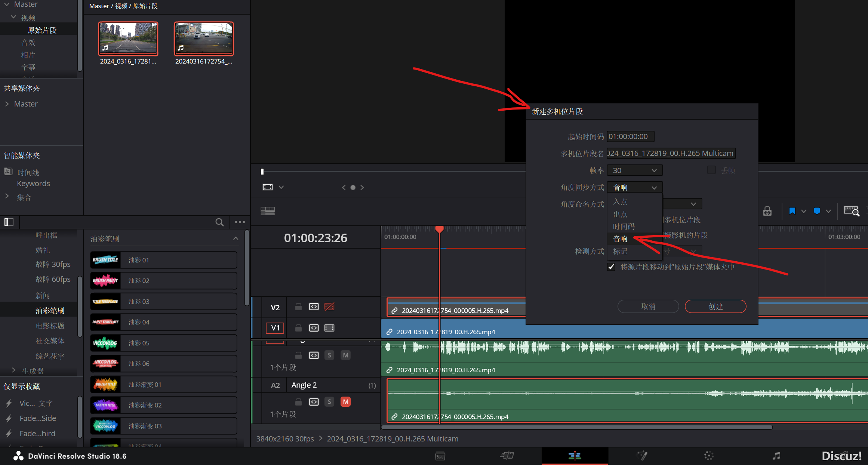Click the DaVinci Resolve logo icon
The height and width of the screenshot is (465, 868).
point(18,456)
